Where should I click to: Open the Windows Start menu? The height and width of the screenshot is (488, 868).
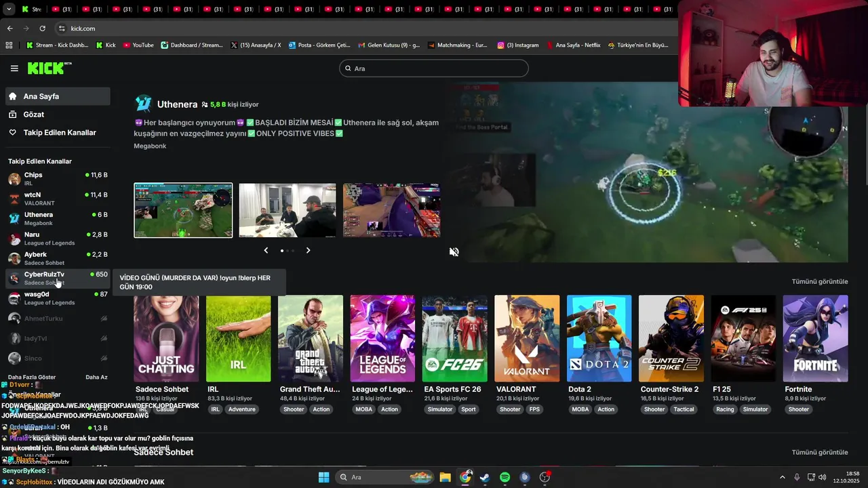tap(323, 477)
